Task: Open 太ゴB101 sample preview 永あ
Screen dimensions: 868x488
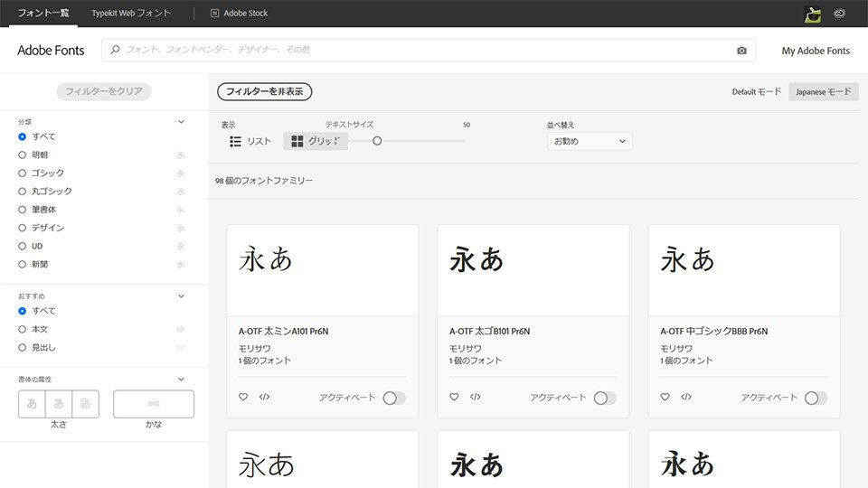Action: 476,259
